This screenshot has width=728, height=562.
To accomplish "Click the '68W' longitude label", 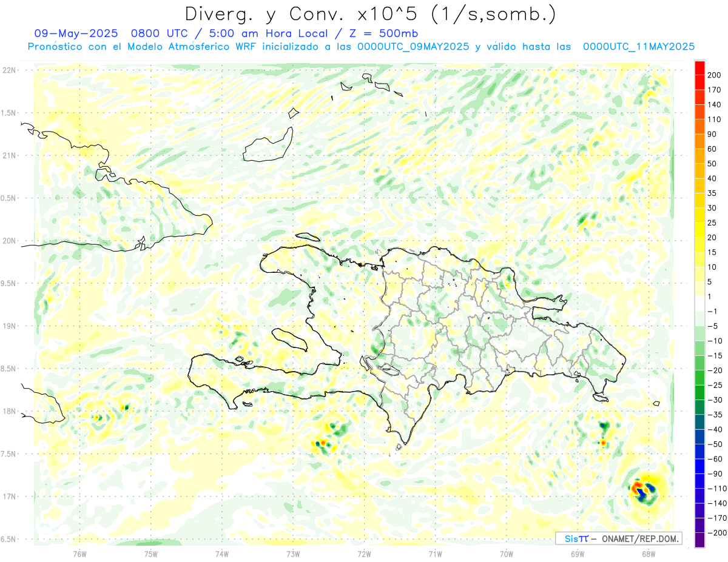I will (648, 554).
